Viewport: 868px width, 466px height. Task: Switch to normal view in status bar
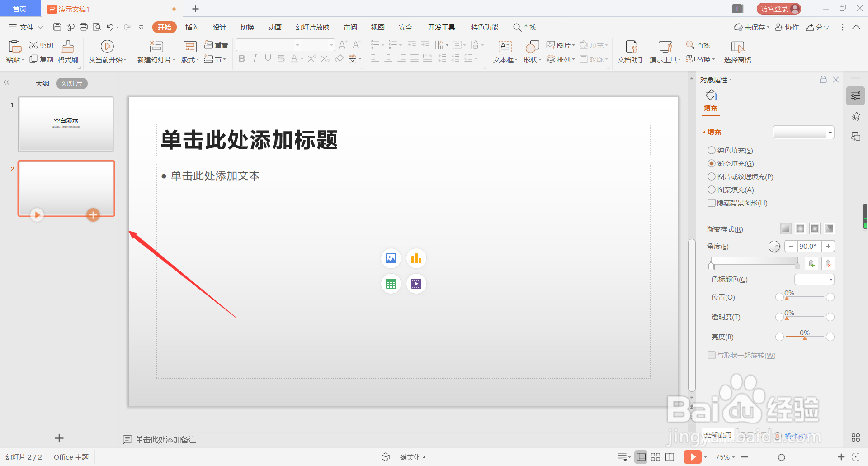(641, 457)
